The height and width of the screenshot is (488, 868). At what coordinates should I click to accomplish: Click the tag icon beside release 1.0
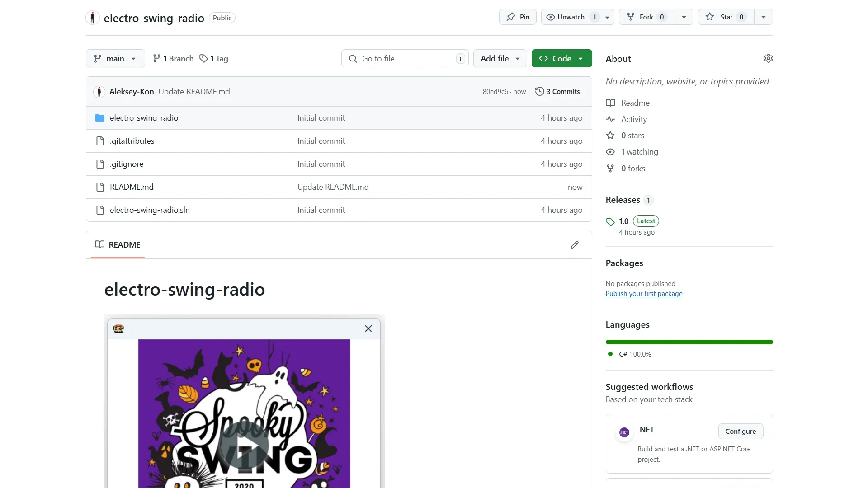click(610, 221)
